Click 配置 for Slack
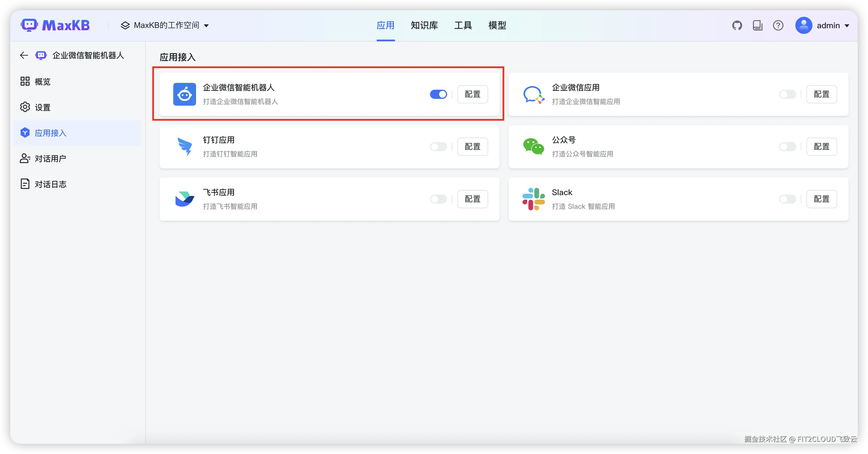This screenshot has height=454, width=868. point(822,199)
